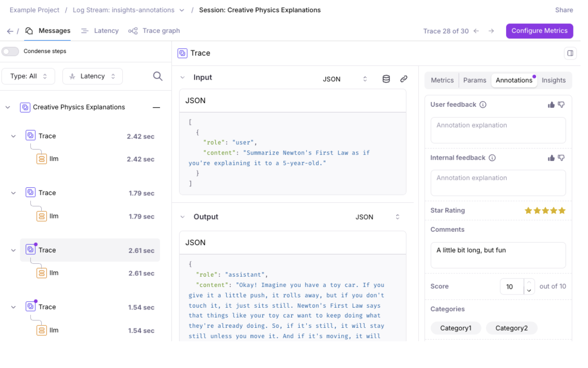Collapse the Output section chevron
Screen dimensions: 588x368
pos(183,217)
